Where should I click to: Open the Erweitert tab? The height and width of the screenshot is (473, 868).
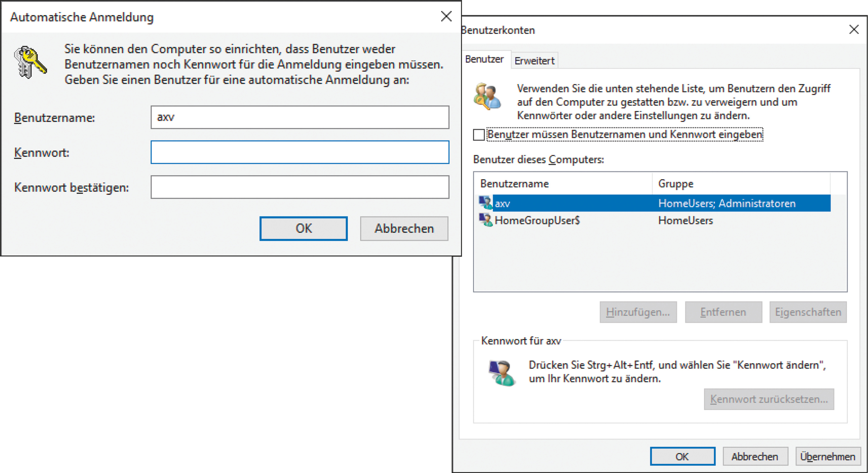534,61
